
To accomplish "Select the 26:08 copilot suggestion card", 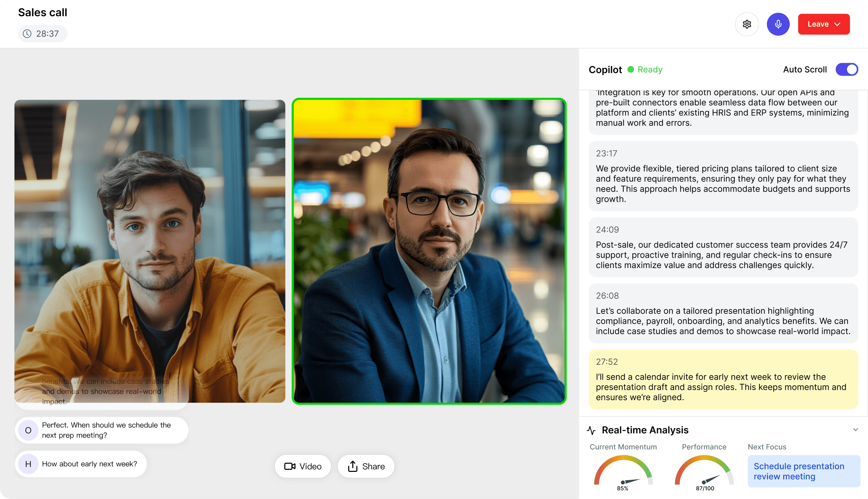I will [723, 313].
